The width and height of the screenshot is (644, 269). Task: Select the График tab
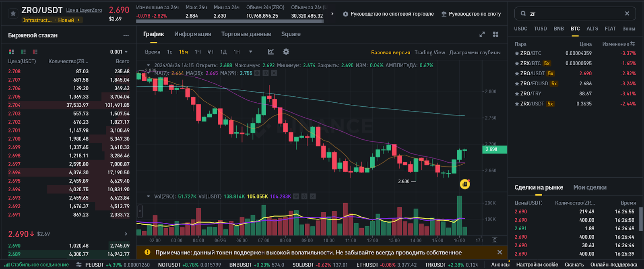tap(154, 34)
